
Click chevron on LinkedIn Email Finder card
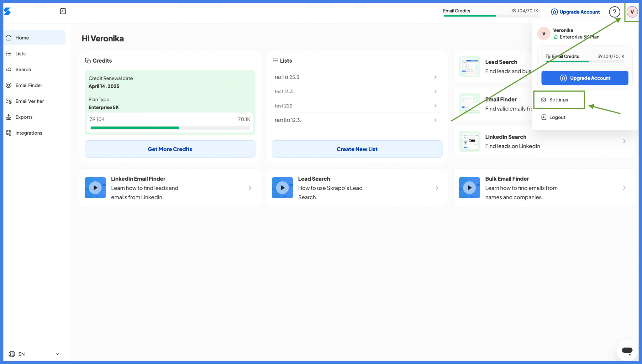point(250,188)
